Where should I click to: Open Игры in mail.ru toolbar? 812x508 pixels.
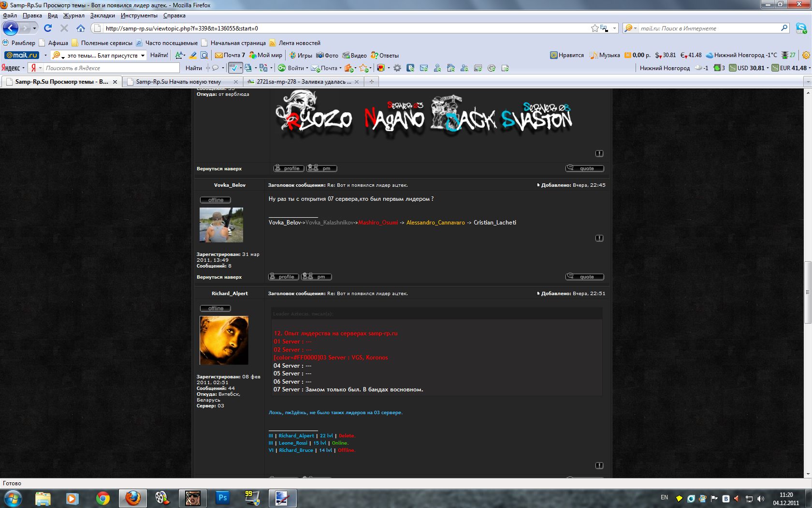click(x=301, y=55)
